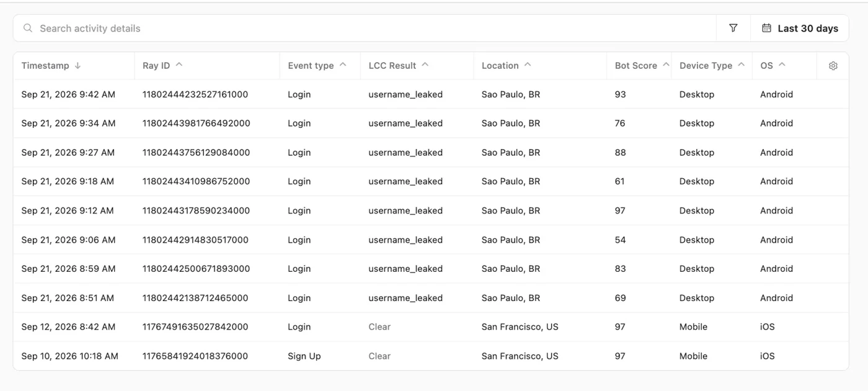
Task: Click Clear result in Sep 10 row
Action: click(x=379, y=356)
